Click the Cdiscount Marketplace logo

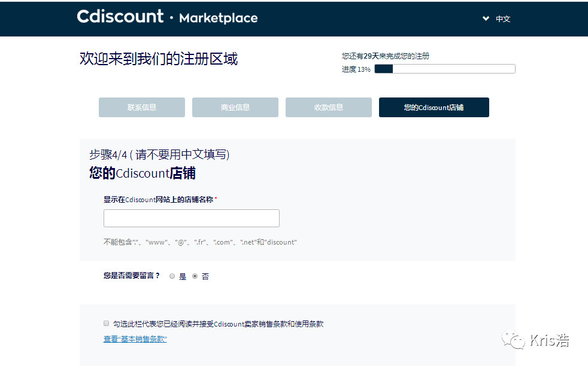167,17
